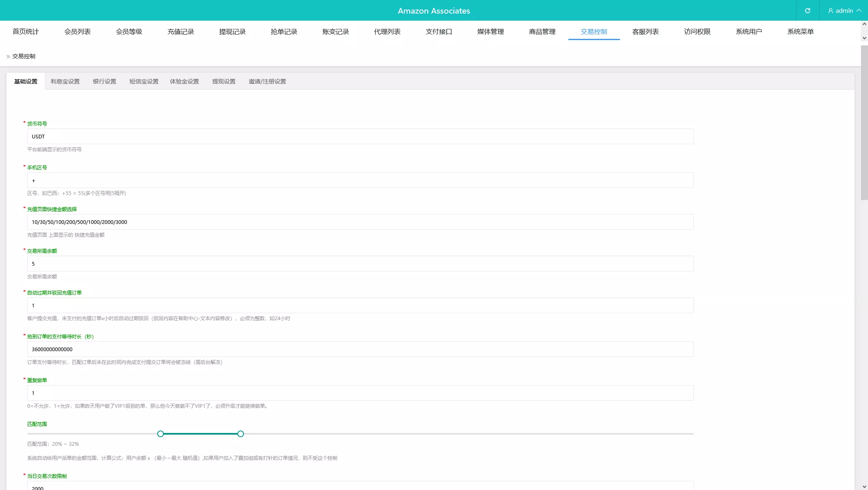This screenshot has height=490, width=868.
Task: Open the 商品管理 navigation item
Action: point(542,31)
